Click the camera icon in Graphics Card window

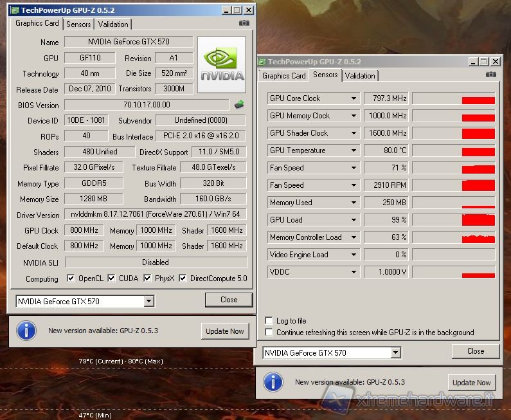(x=244, y=23)
